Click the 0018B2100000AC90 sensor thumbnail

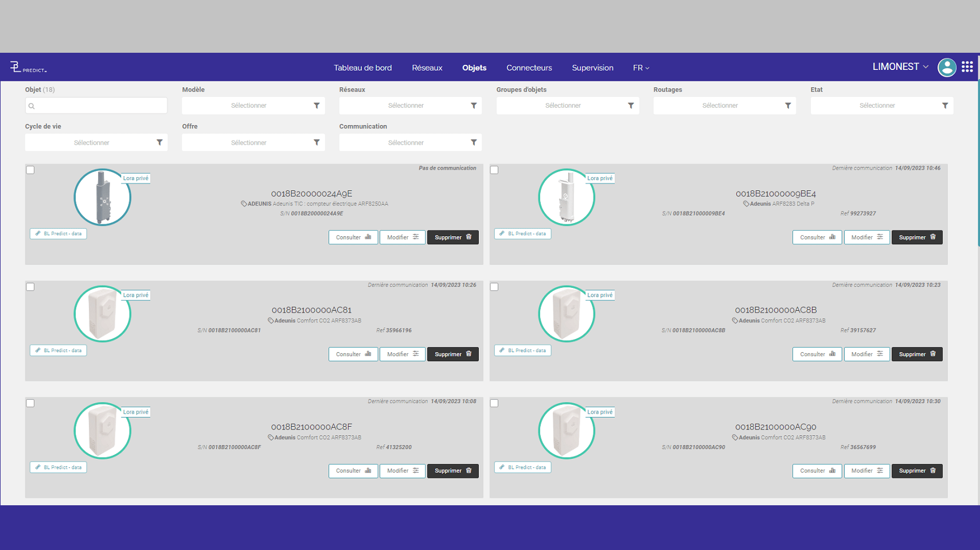pyautogui.click(x=567, y=431)
